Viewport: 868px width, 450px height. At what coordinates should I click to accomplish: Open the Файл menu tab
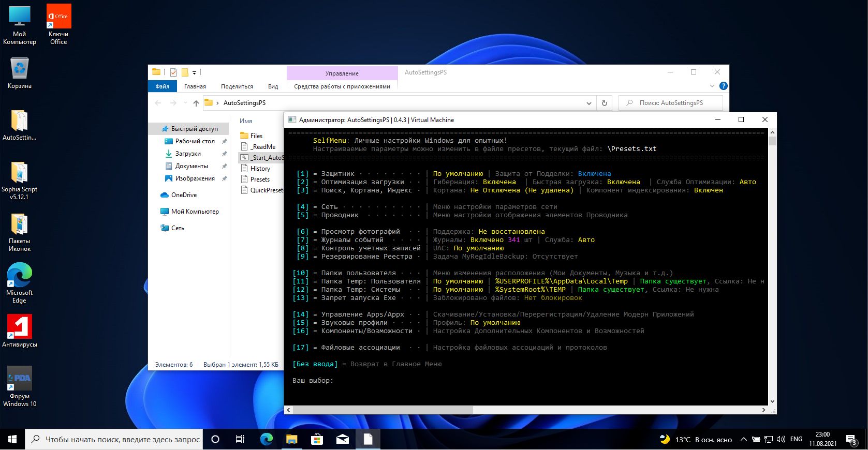coord(163,86)
